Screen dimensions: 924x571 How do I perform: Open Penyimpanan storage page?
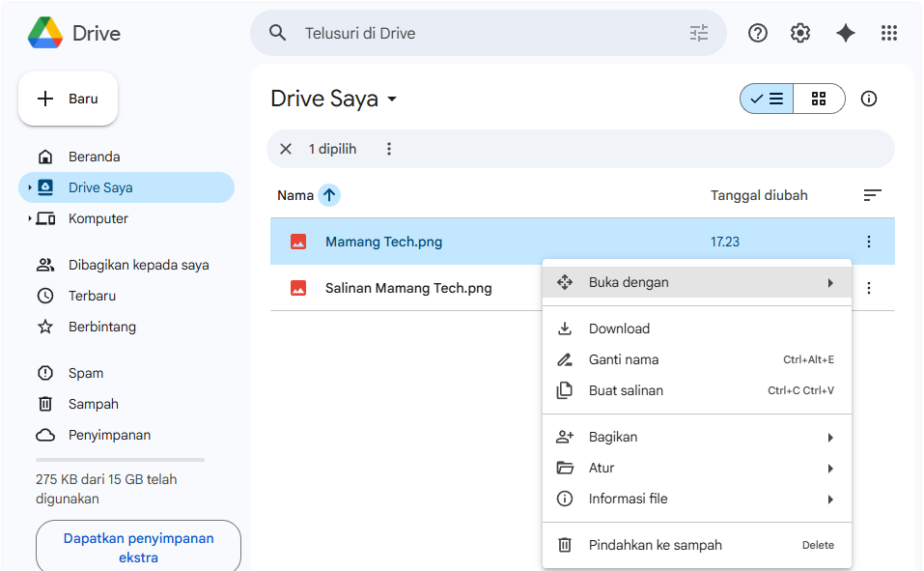coord(126,435)
